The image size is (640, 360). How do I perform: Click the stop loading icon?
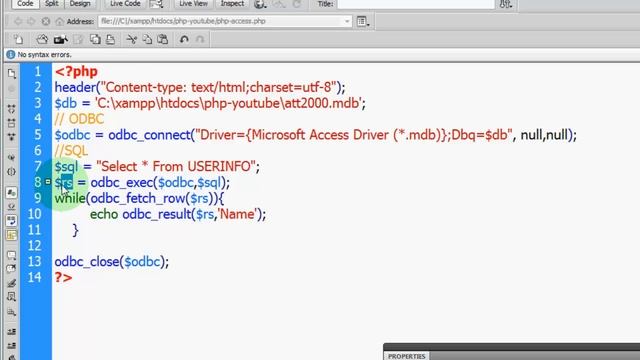45,21
